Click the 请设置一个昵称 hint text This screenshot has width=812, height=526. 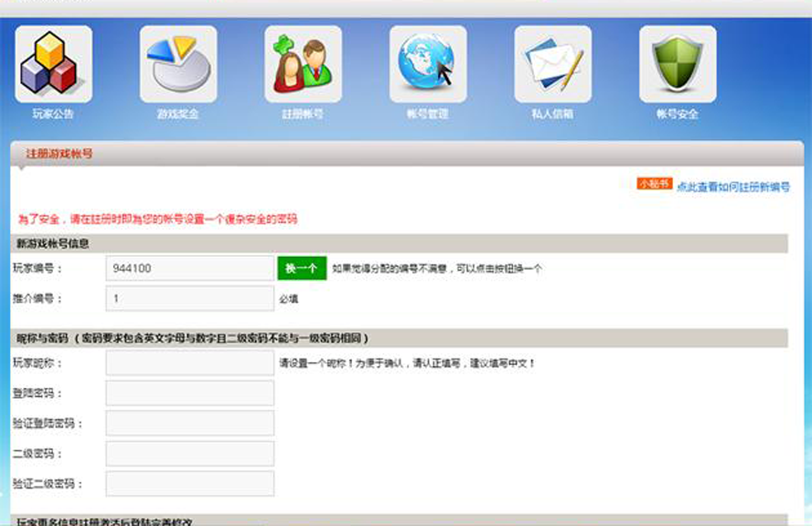pyautogui.click(x=407, y=363)
